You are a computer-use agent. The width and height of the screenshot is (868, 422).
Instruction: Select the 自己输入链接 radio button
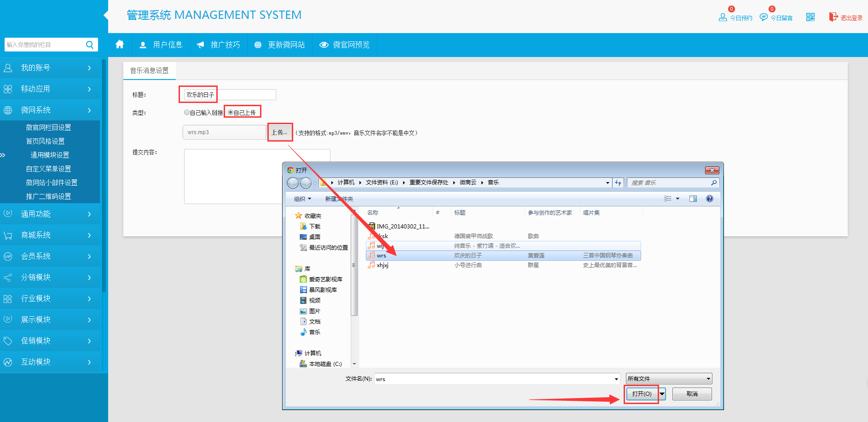(x=187, y=112)
